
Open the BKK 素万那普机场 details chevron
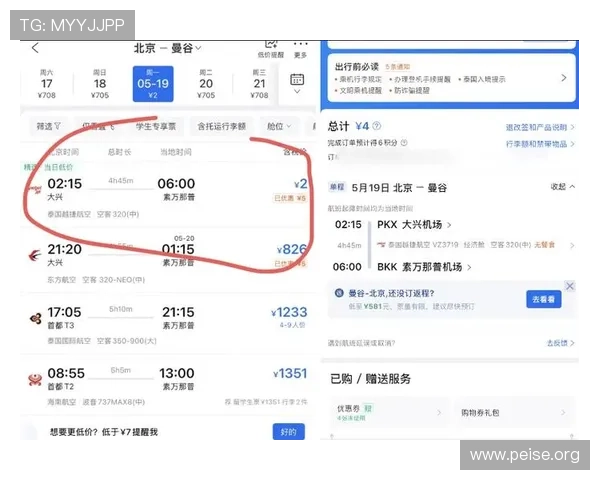pyautogui.click(x=469, y=267)
